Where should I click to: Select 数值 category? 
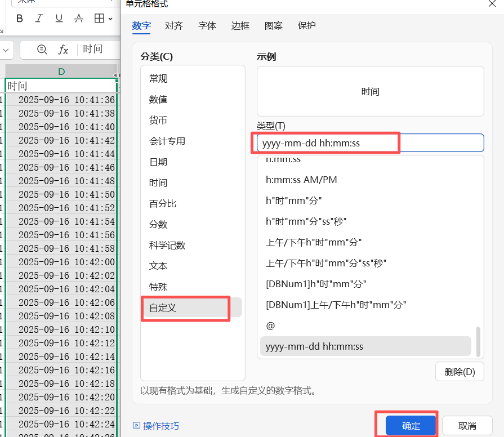click(x=193, y=100)
